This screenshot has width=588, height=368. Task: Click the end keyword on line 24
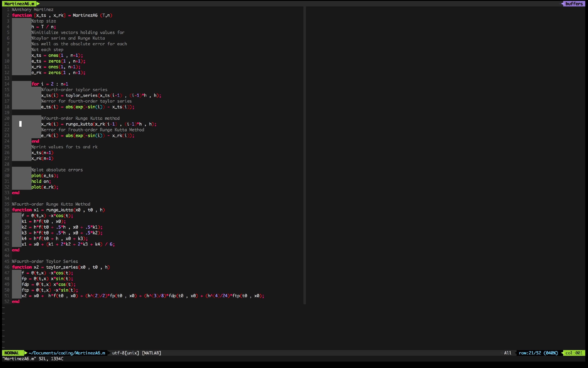pos(35,141)
